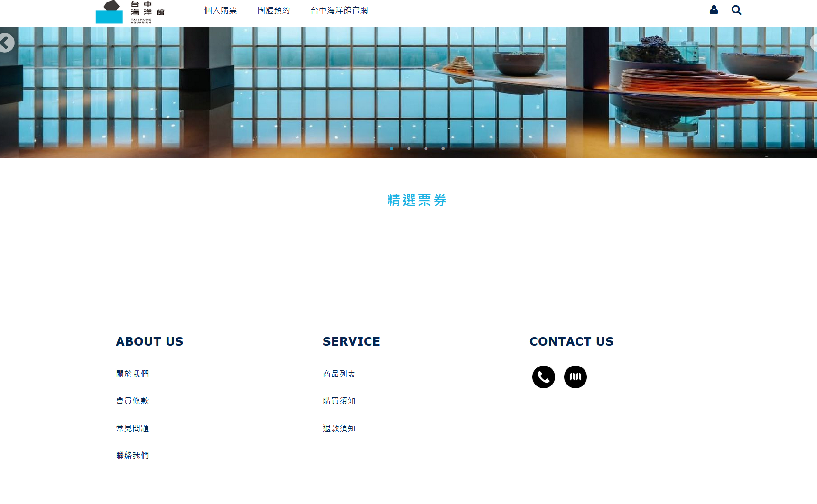Open the user account icon

[x=714, y=10]
